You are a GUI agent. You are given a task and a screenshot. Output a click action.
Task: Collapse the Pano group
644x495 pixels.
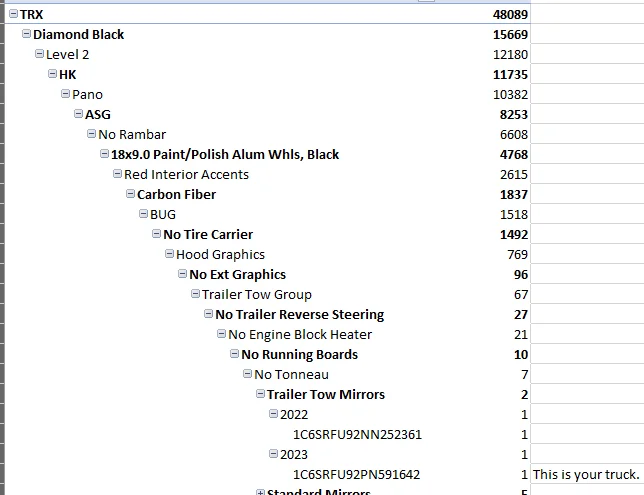pyautogui.click(x=65, y=94)
